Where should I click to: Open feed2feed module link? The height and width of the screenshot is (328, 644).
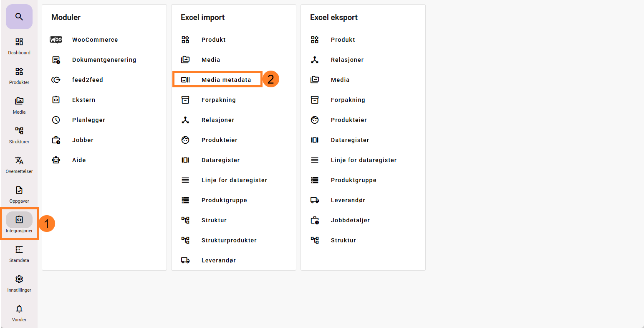coord(87,80)
